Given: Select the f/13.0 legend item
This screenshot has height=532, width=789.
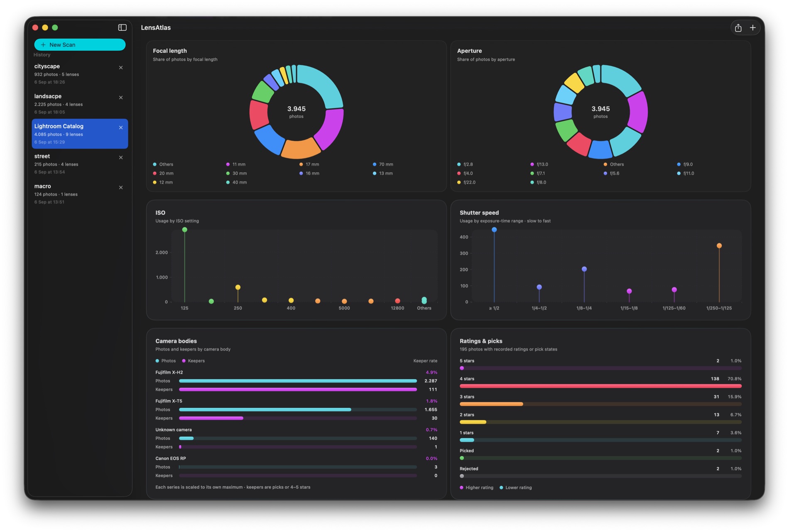Looking at the screenshot, I should coord(539,164).
